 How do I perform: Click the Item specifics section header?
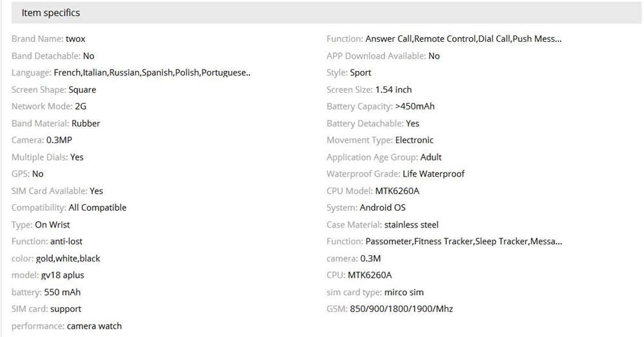pos(51,13)
